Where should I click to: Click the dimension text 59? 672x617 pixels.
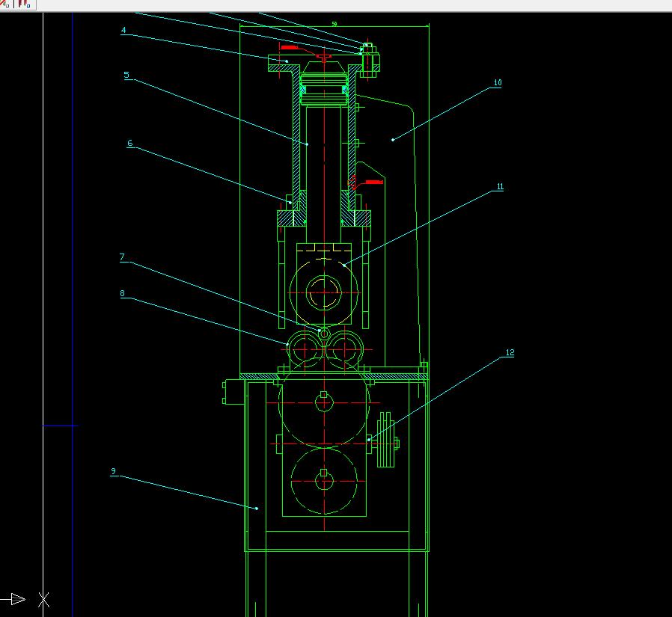click(x=335, y=24)
